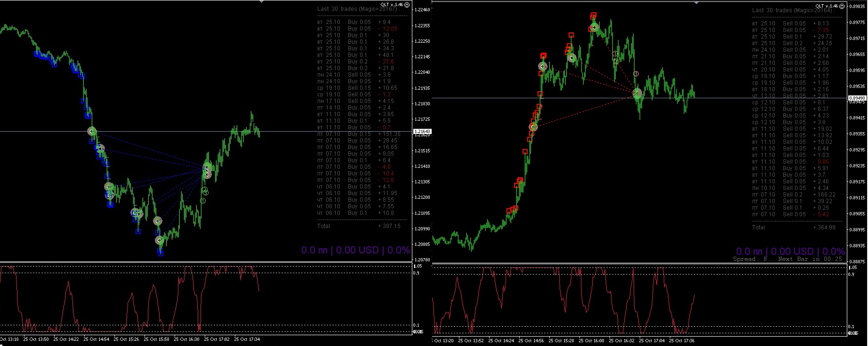
Task: Click the chart shift triangle on left chart
Action: [x=262, y=1]
